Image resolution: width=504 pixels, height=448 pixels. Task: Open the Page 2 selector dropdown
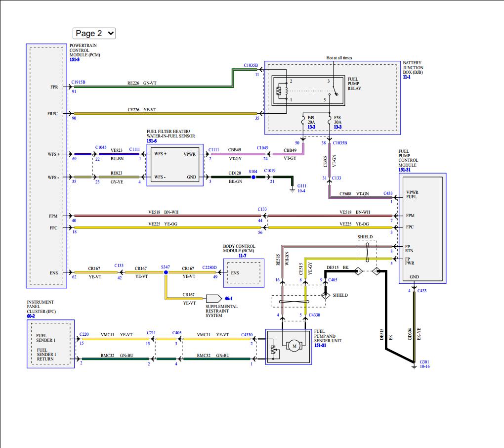94,33
